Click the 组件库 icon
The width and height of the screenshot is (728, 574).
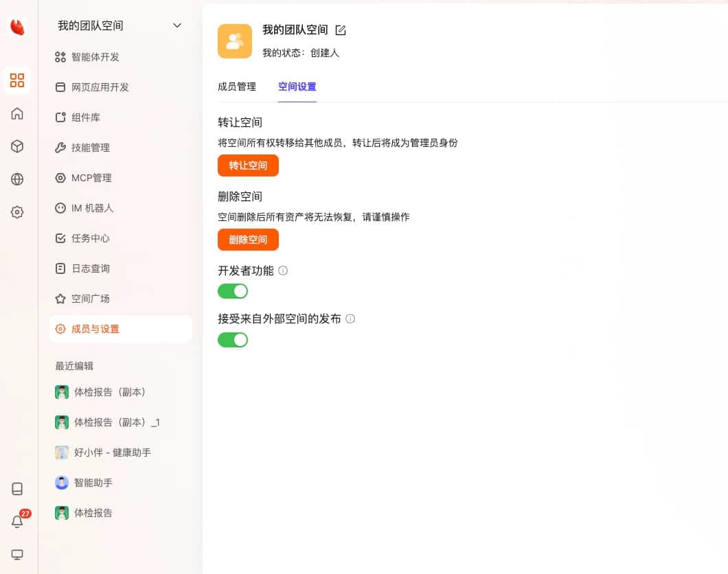(x=60, y=117)
